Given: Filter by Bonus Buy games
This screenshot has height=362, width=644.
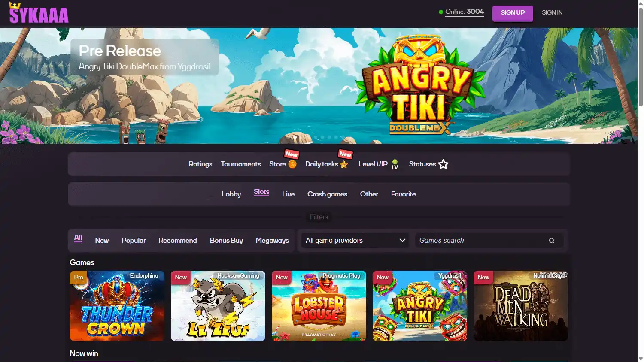Looking at the screenshot, I should coord(226,241).
